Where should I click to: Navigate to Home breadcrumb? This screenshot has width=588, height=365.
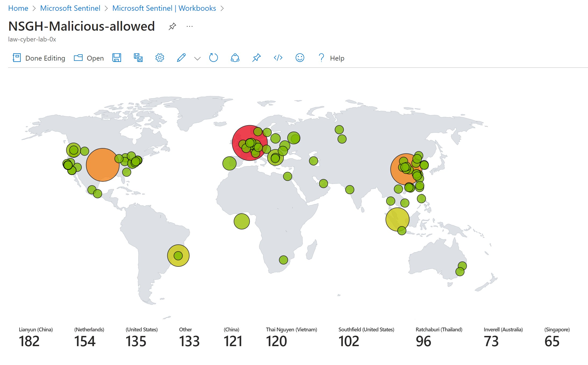point(18,8)
